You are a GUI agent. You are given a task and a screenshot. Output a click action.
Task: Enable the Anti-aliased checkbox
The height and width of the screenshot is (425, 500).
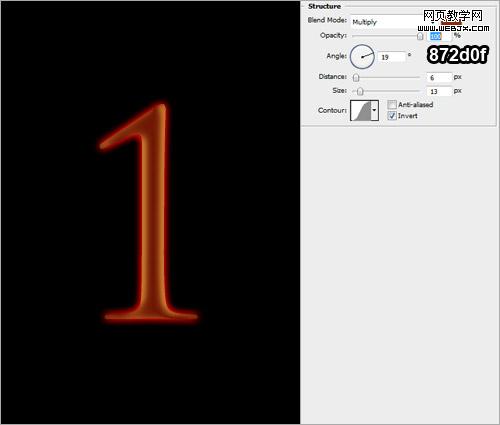392,105
